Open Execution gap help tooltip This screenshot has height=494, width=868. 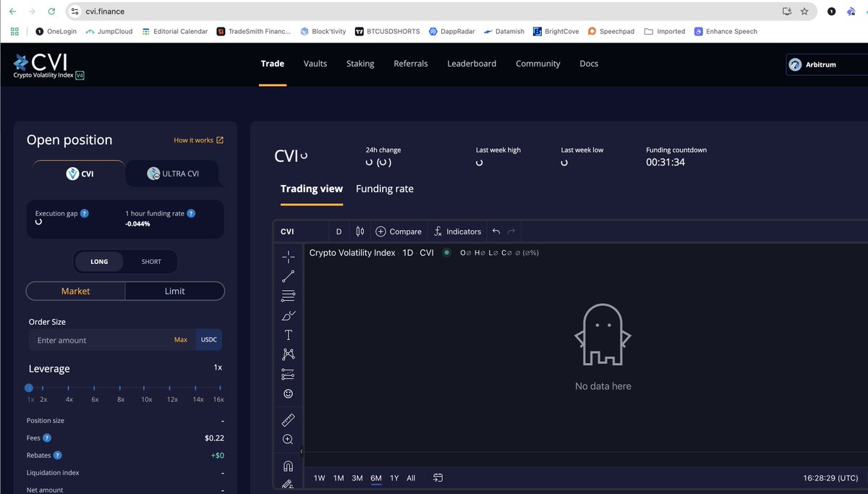pyautogui.click(x=85, y=213)
